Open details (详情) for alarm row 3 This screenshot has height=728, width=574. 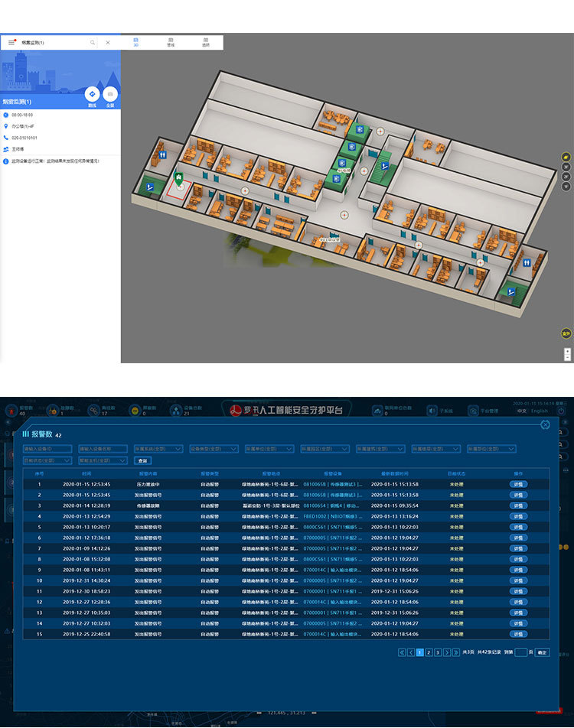click(x=518, y=505)
